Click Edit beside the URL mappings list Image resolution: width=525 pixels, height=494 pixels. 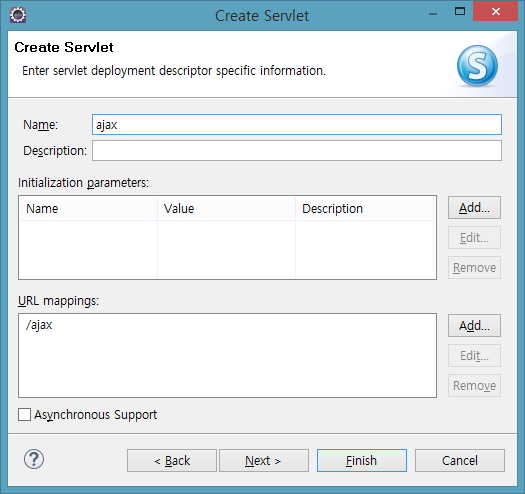(x=474, y=356)
